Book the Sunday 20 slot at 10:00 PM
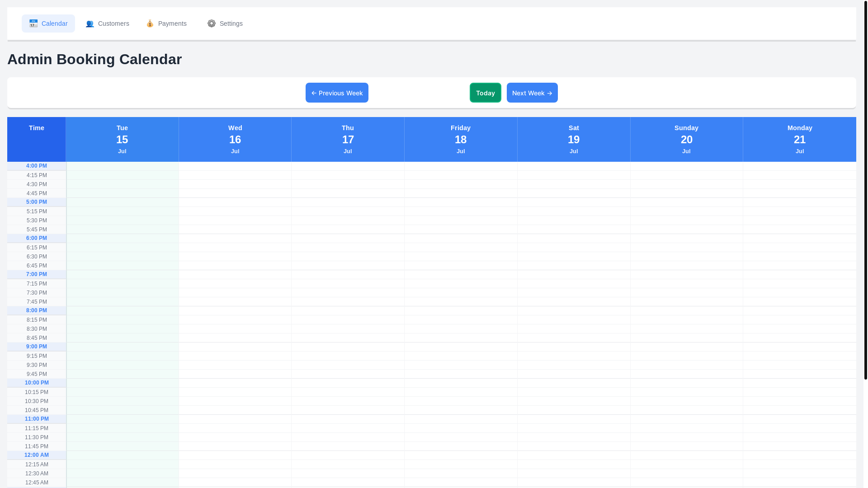 click(686, 383)
